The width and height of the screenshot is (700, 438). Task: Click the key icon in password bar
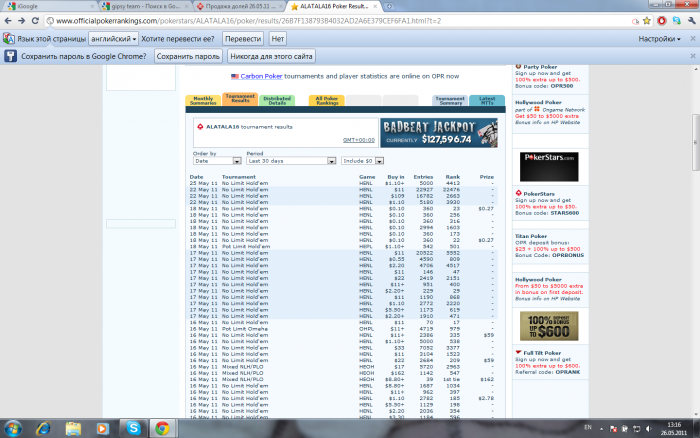[10, 56]
